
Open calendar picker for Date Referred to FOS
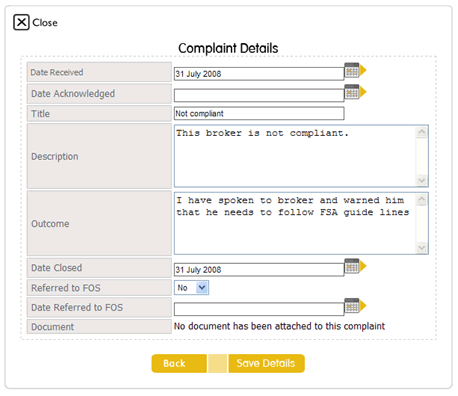coord(355,306)
